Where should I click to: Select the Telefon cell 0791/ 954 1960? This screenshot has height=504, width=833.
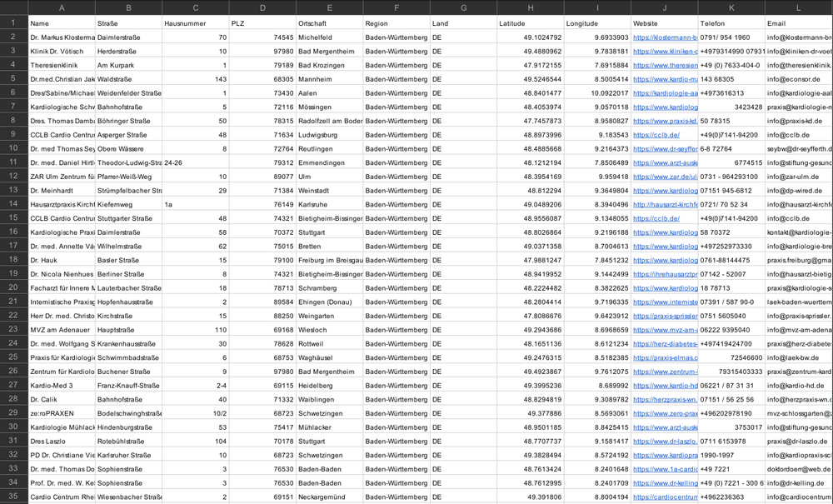click(x=731, y=37)
